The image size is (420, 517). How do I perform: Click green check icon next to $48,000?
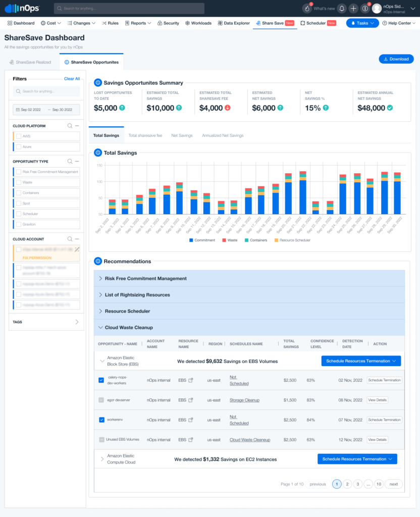[x=390, y=108]
